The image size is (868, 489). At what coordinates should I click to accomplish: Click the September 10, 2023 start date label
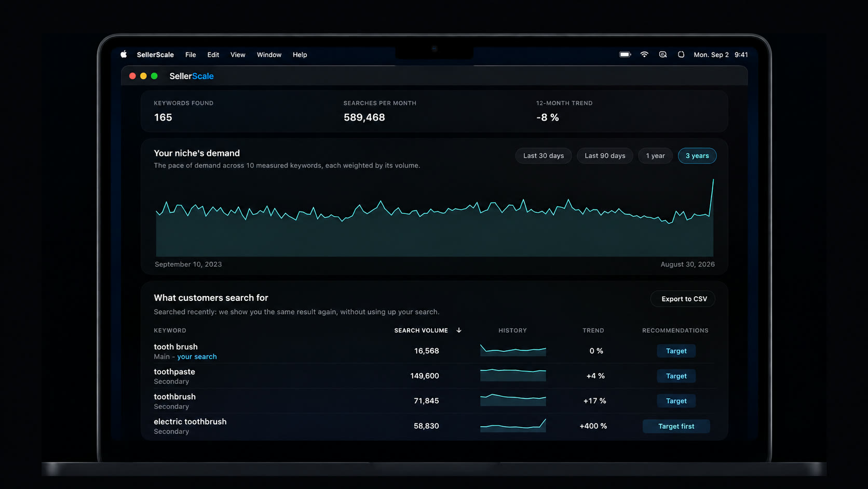pos(188,265)
